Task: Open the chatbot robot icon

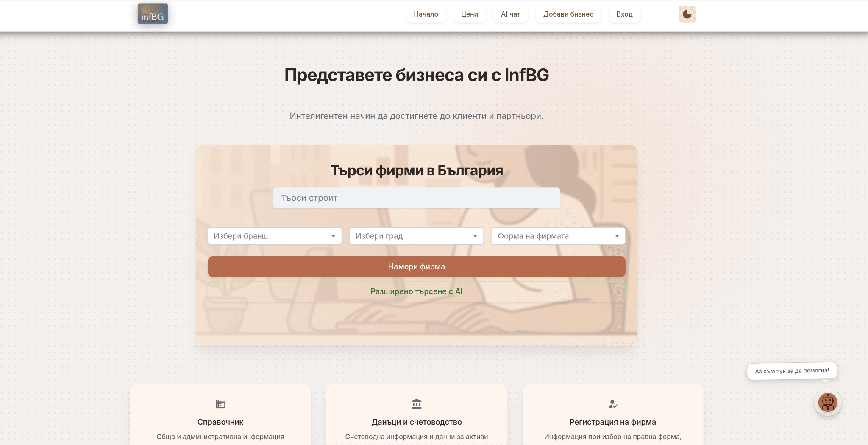Action: [827, 403]
